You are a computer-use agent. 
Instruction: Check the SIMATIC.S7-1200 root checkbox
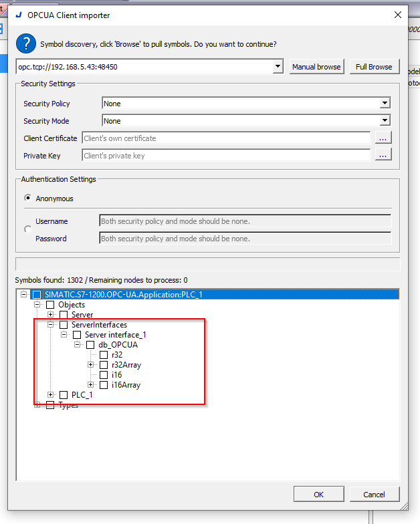tap(37, 294)
